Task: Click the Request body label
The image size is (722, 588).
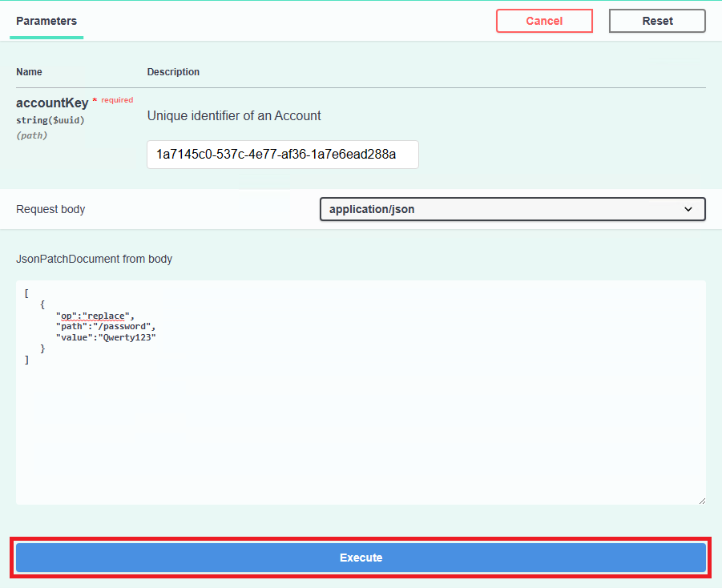Action: point(50,209)
